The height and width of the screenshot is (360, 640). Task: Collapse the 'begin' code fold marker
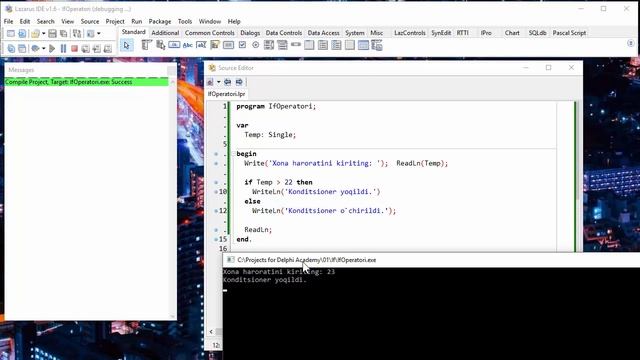coord(233,154)
